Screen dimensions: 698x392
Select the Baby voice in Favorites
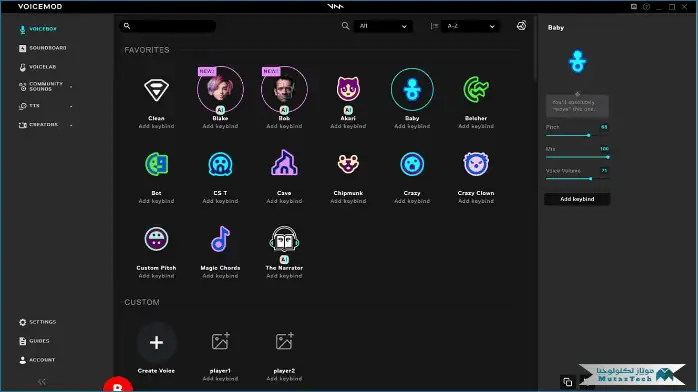tap(412, 89)
